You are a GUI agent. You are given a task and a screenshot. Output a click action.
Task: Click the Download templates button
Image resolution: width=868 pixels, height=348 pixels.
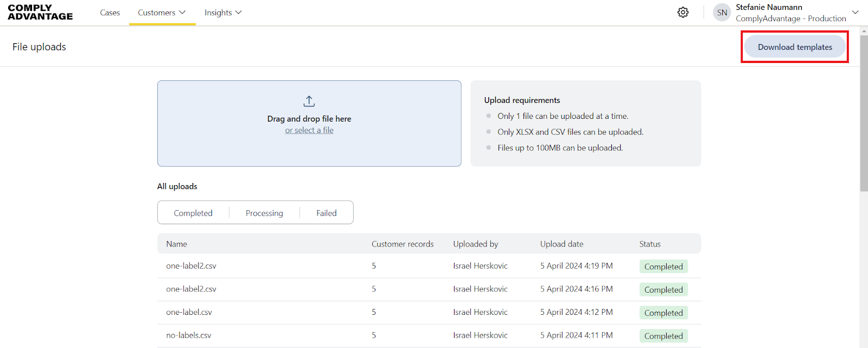pyautogui.click(x=795, y=47)
